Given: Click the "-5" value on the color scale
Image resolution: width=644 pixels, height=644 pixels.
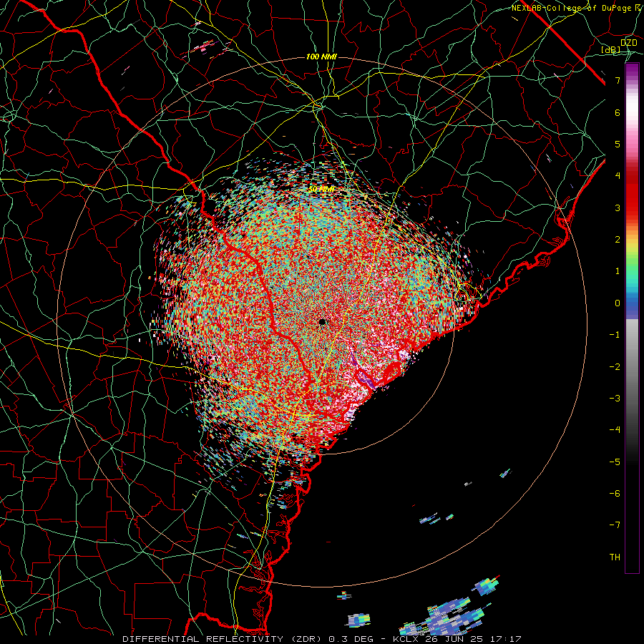Looking at the screenshot, I should click(x=615, y=462).
